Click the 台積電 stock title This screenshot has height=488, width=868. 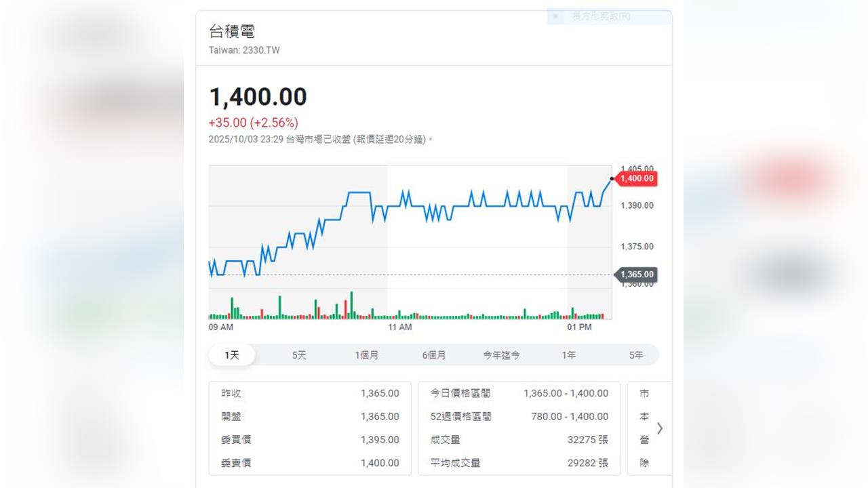pos(232,32)
